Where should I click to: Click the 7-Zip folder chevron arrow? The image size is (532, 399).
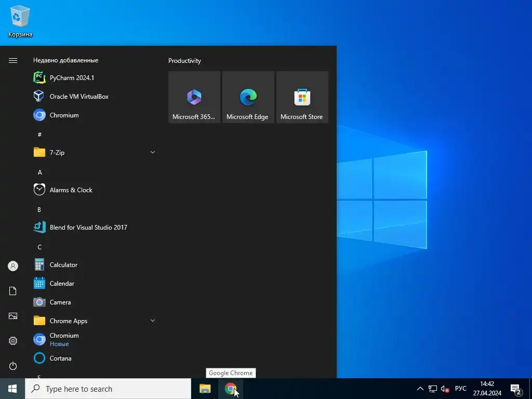coord(153,152)
